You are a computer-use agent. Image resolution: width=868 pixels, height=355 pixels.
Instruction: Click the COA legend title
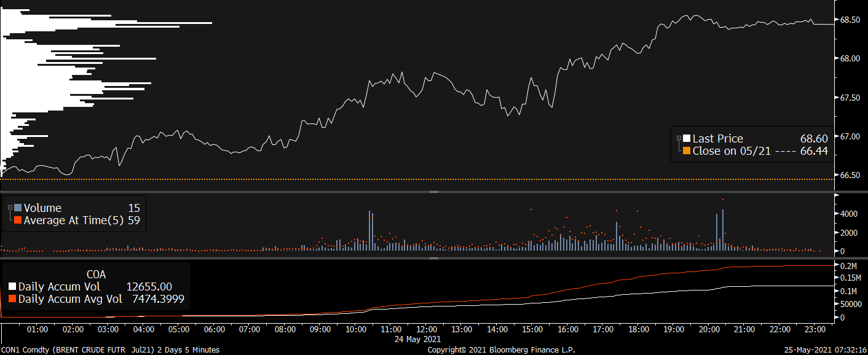[97, 275]
